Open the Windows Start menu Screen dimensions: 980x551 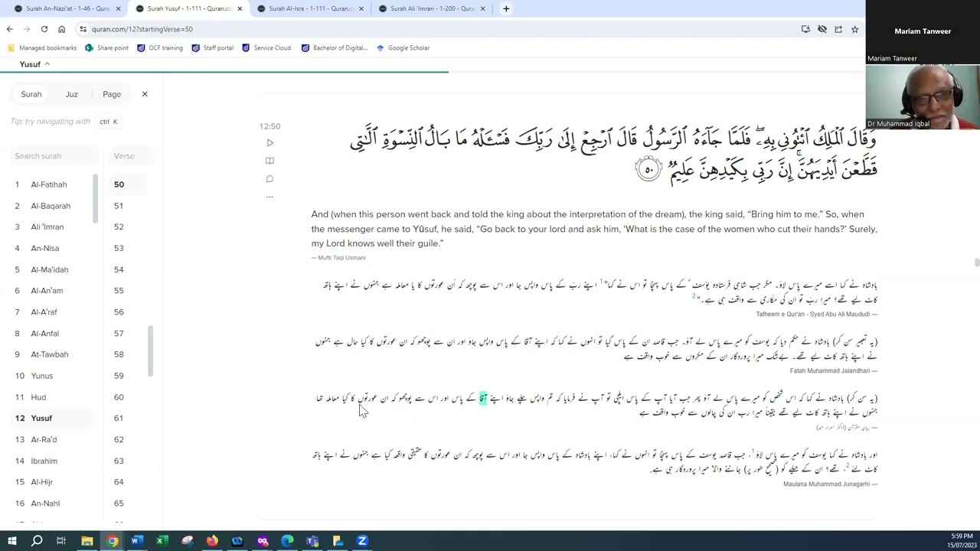11,541
